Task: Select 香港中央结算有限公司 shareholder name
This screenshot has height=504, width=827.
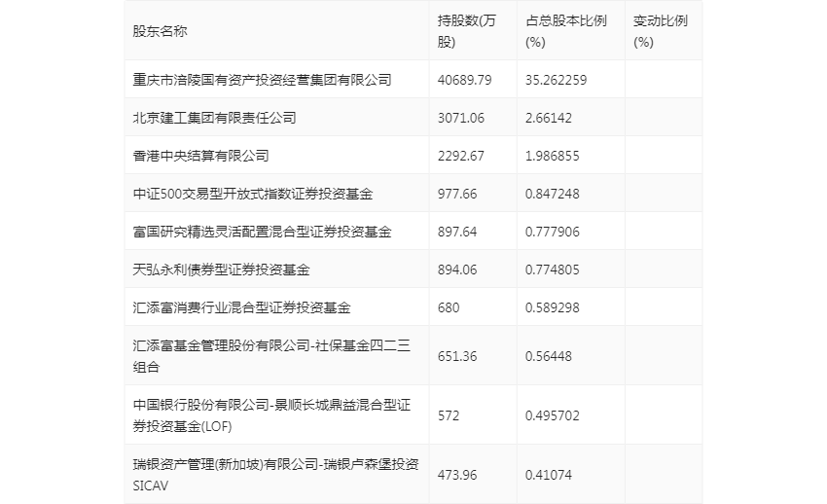Action: coord(200,156)
